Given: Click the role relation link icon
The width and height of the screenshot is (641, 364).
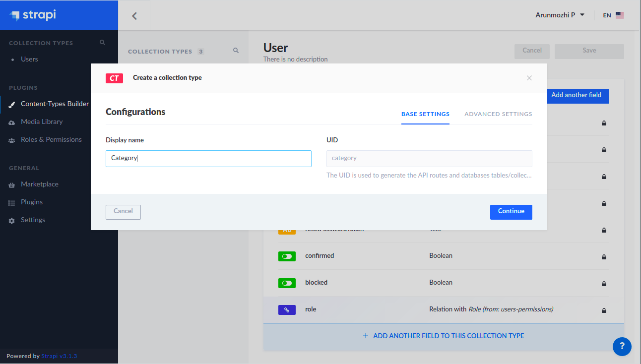Looking at the screenshot, I should tap(287, 310).
